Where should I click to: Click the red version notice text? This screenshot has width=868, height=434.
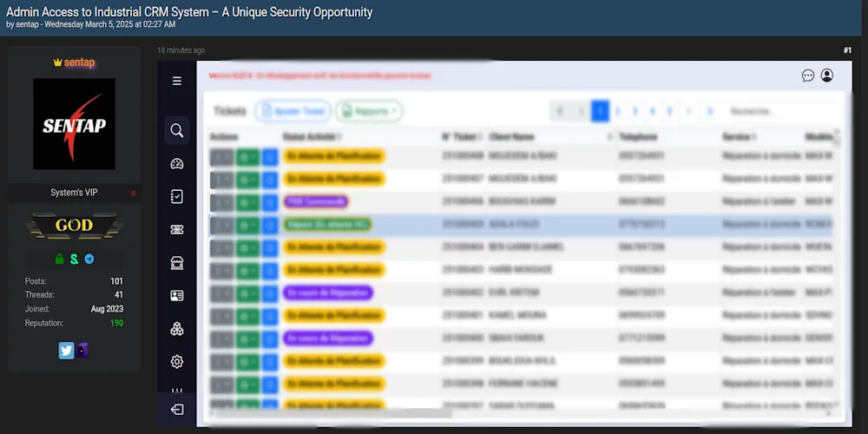point(320,76)
